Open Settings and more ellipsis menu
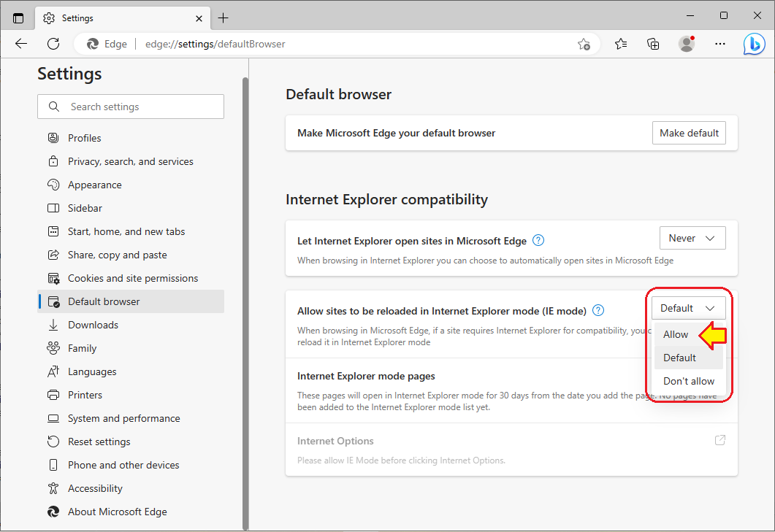This screenshot has height=532, width=775. [720, 44]
